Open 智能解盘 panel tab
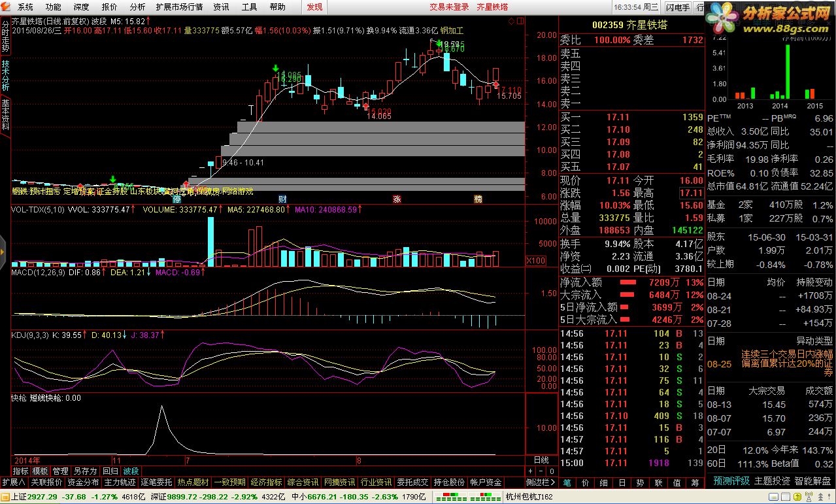836x504 pixels. coord(812,481)
